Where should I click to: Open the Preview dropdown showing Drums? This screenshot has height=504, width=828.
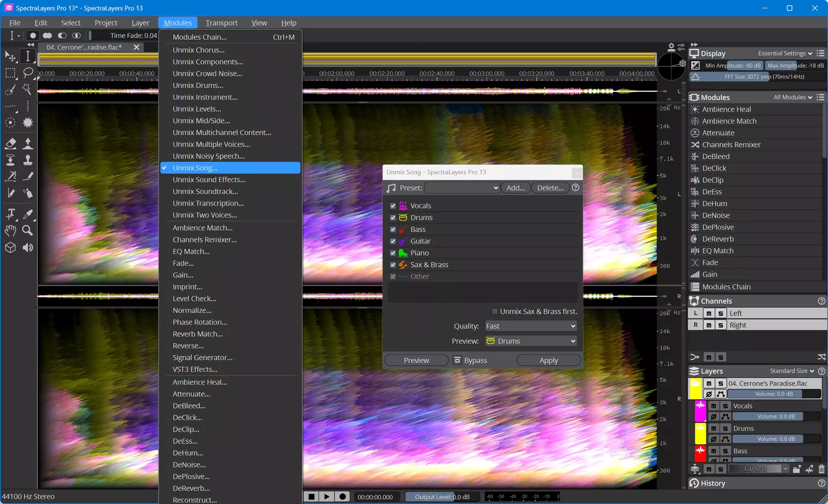pyautogui.click(x=530, y=341)
